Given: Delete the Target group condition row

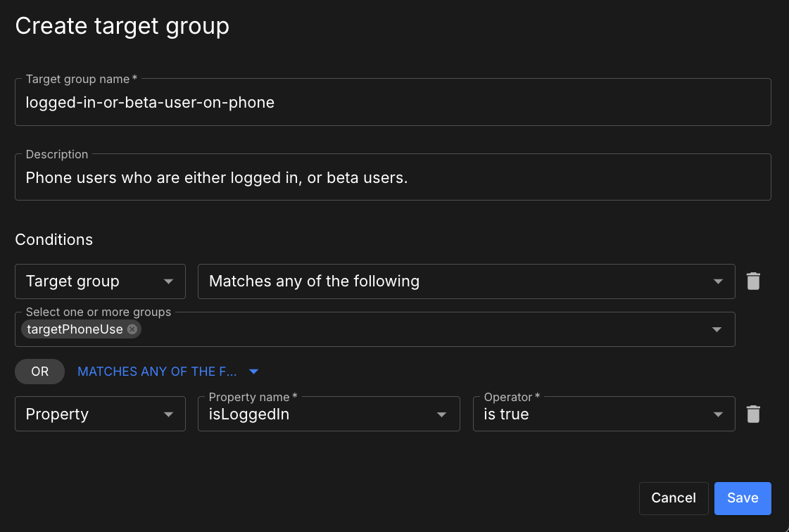Looking at the screenshot, I should (x=753, y=281).
